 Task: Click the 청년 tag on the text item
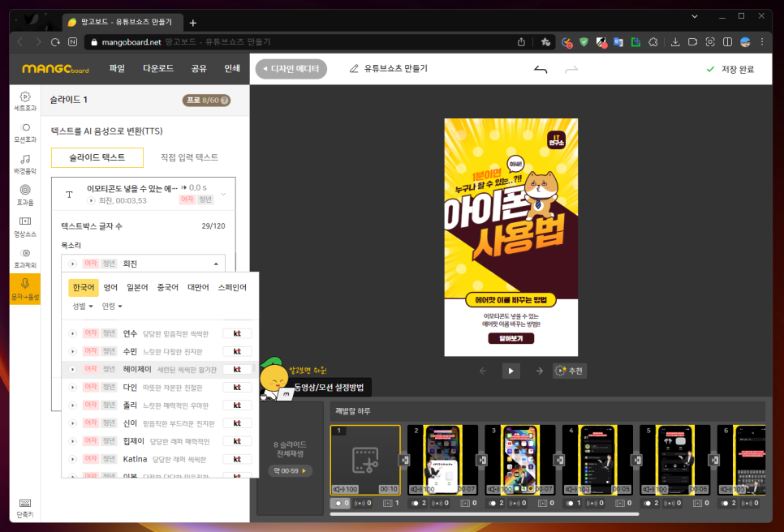(x=205, y=199)
